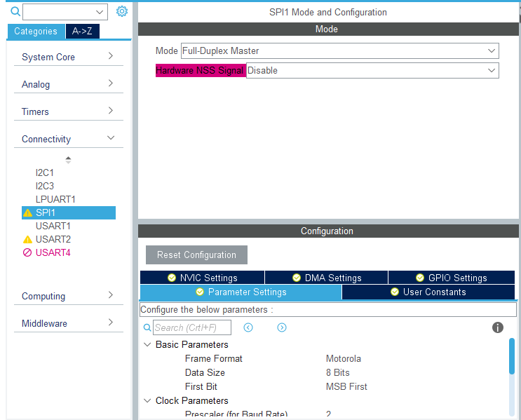Click the First Bit value MSB First
This screenshot has width=521, height=420.
coord(346,386)
